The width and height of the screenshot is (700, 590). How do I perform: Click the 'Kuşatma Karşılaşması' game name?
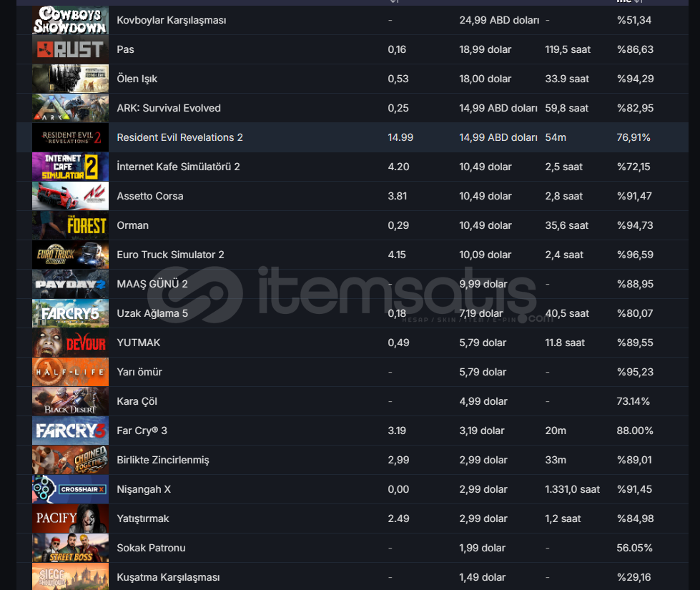168,577
